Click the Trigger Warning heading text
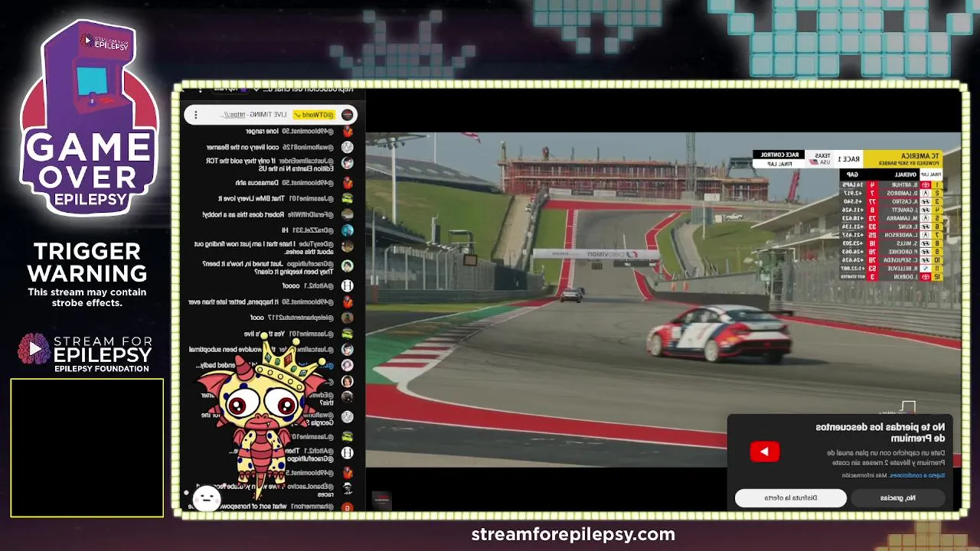Image resolution: width=980 pixels, height=551 pixels. point(87,262)
